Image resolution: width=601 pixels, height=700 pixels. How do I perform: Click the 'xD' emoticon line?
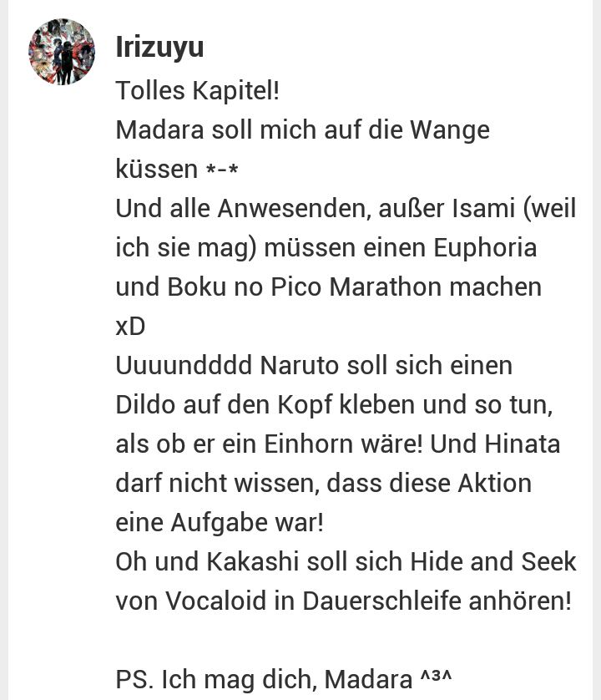point(130,327)
